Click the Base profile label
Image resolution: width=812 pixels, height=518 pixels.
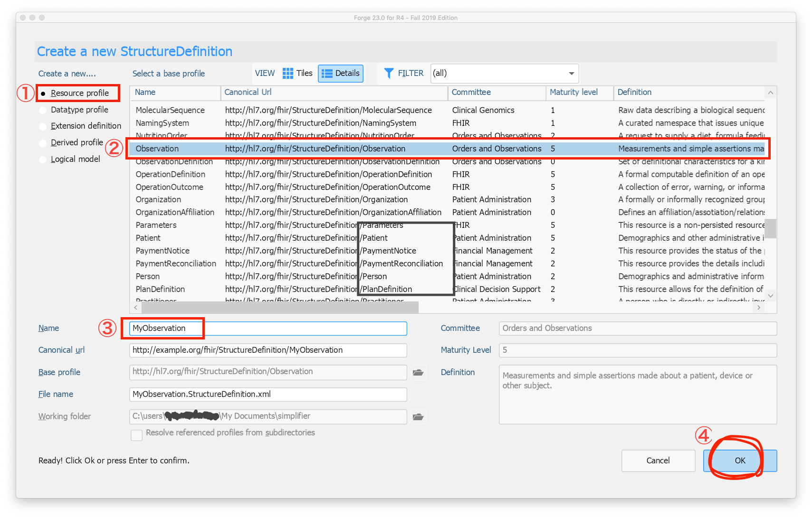click(x=59, y=372)
